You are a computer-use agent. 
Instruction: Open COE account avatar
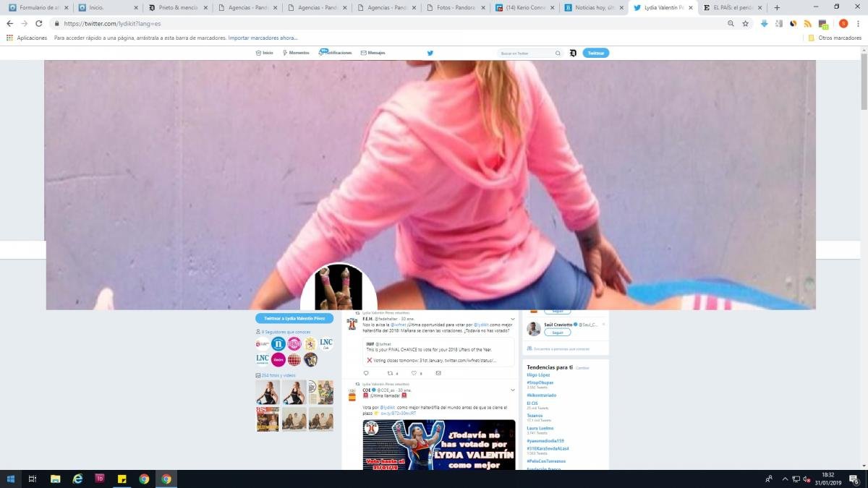(x=352, y=395)
